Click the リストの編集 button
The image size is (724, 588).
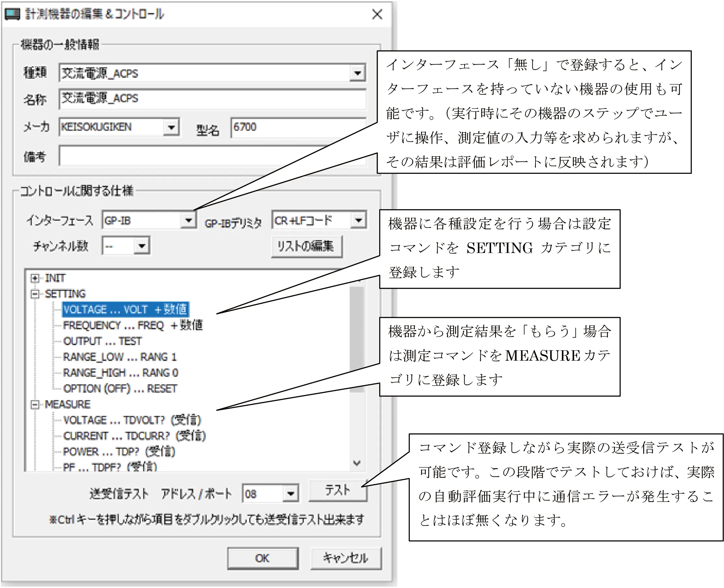(x=306, y=246)
